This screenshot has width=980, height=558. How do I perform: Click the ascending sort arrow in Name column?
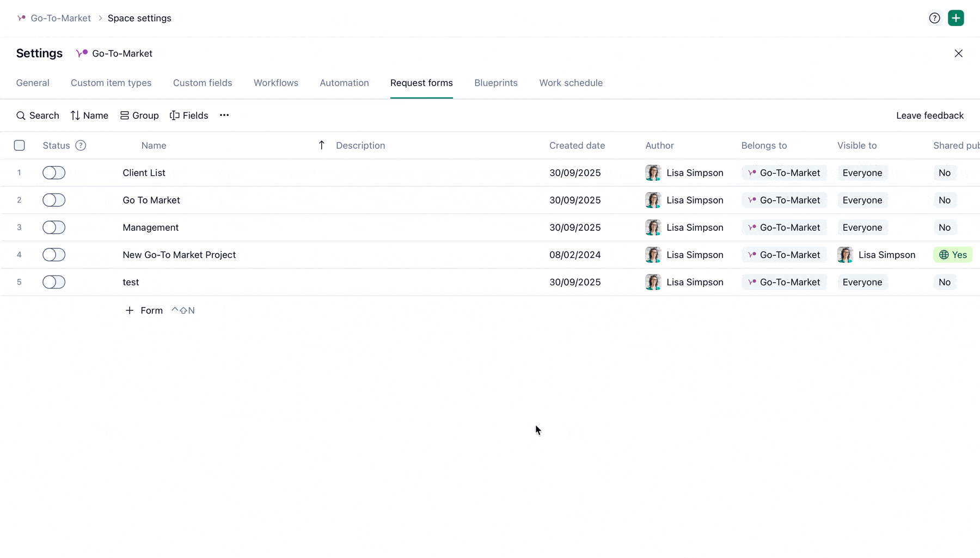(322, 145)
